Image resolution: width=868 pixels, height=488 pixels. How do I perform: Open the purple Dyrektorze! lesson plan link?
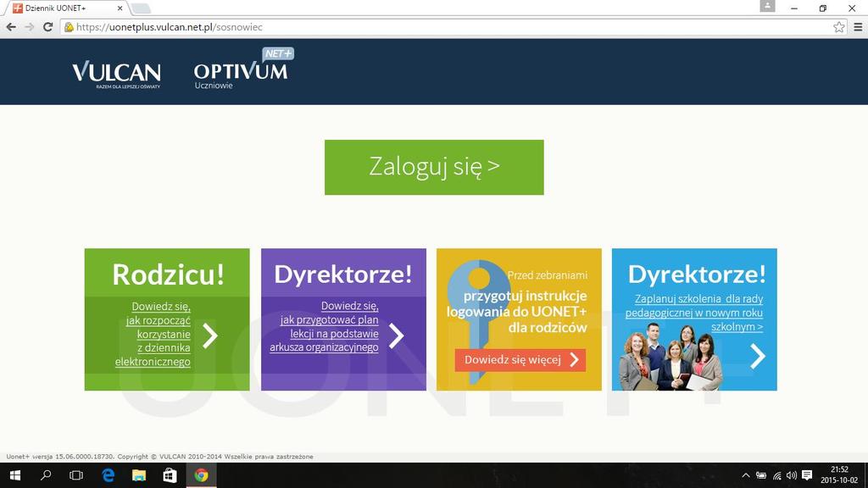click(x=325, y=326)
